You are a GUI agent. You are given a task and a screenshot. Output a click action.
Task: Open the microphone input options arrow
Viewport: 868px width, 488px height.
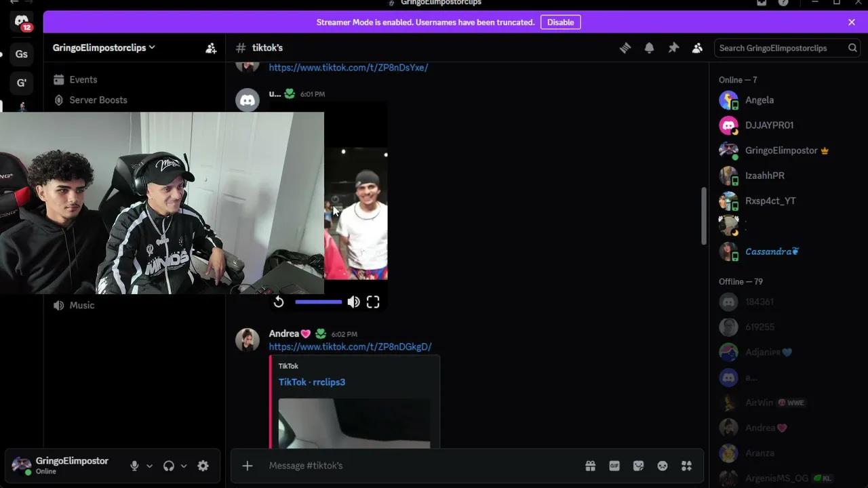[x=149, y=466]
